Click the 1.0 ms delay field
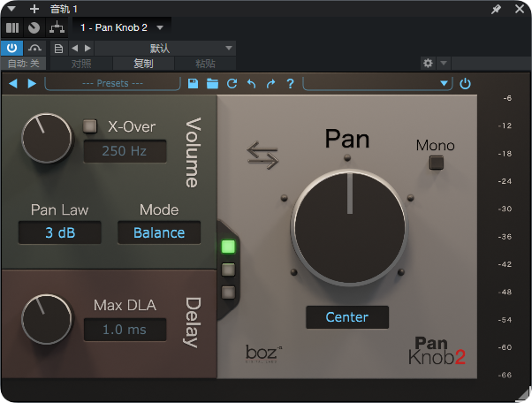Image resolution: width=532 pixels, height=403 pixels. 125,330
